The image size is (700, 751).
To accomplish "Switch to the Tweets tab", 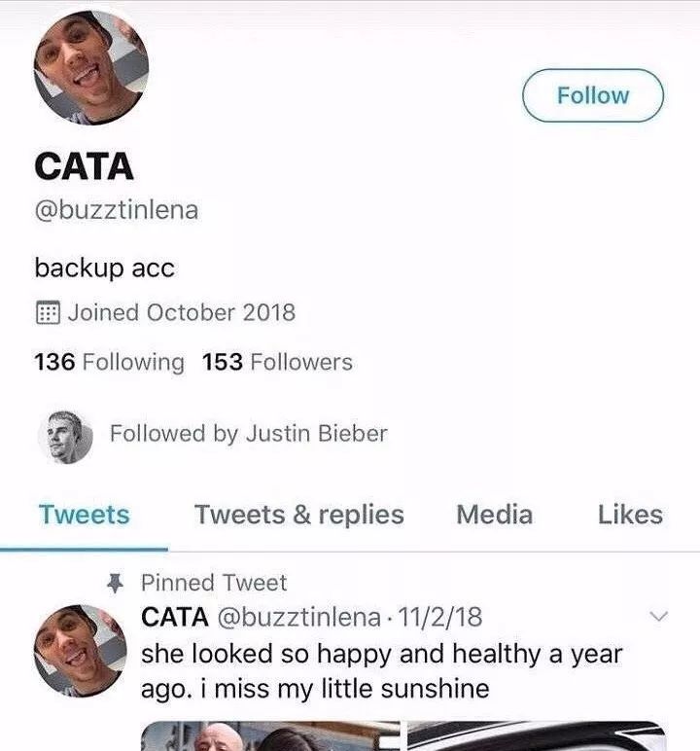I will tap(85, 515).
